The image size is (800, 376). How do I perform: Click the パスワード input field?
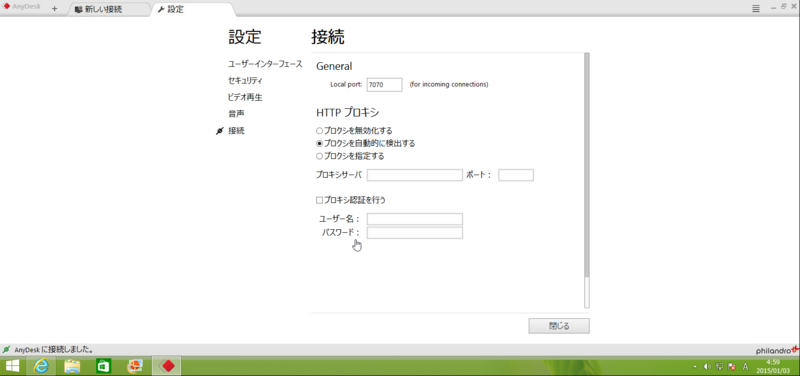point(414,233)
